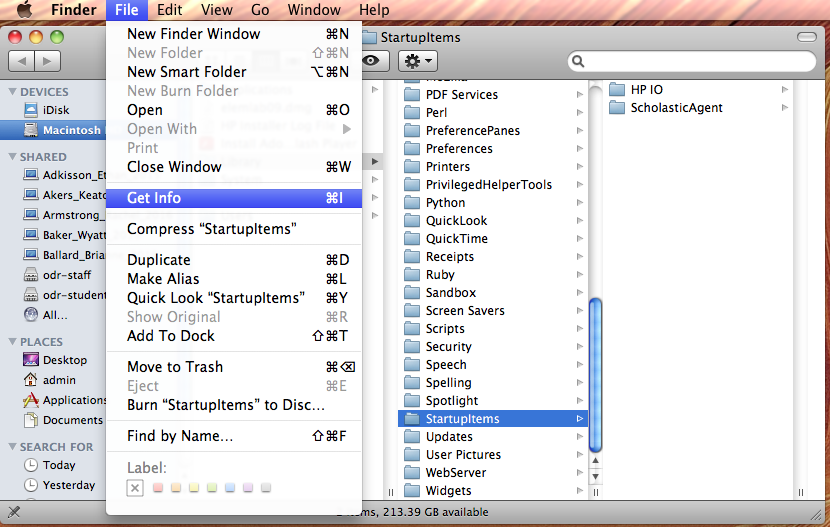This screenshot has width=830, height=527.
Task: Collapse the PLACES sidebar section
Action: click(12, 342)
